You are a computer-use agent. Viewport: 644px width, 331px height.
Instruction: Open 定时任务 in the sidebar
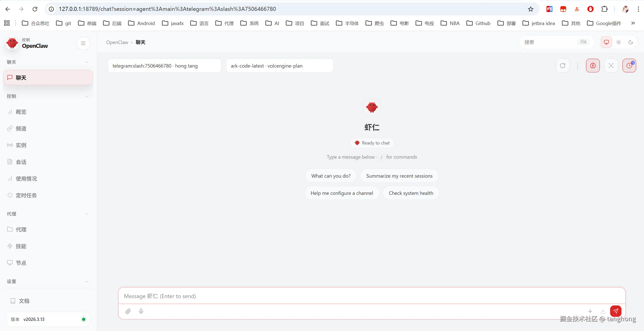coord(26,195)
